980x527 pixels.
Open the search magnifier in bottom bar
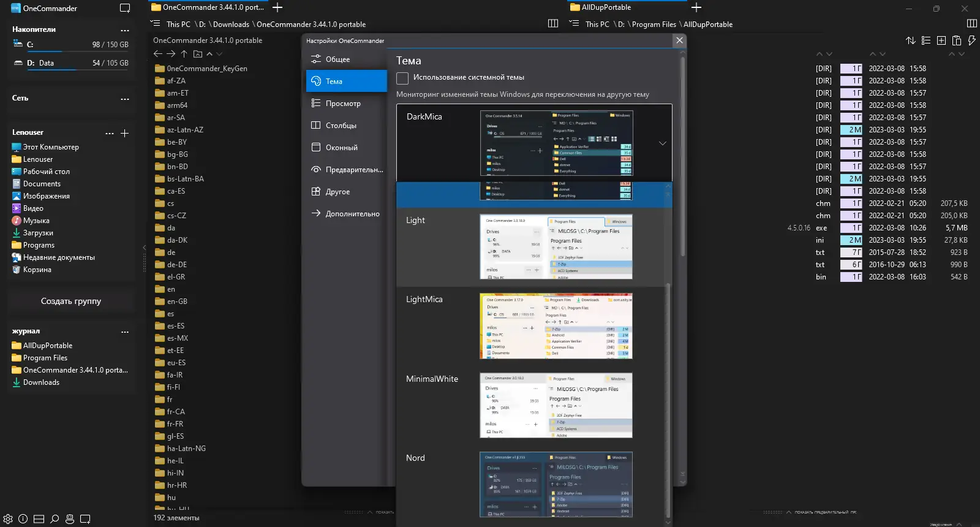pyautogui.click(x=55, y=518)
